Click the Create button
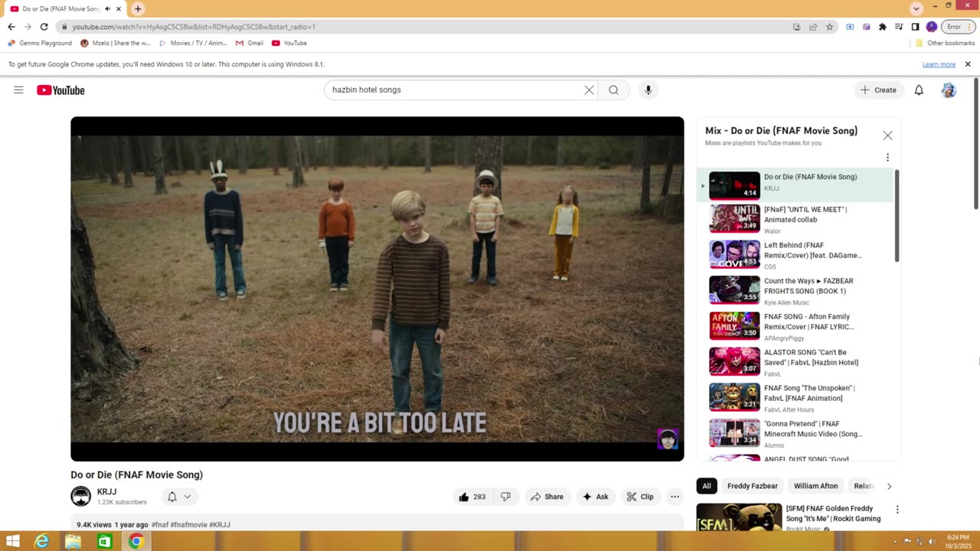This screenshot has width=980, height=551. 878,90
